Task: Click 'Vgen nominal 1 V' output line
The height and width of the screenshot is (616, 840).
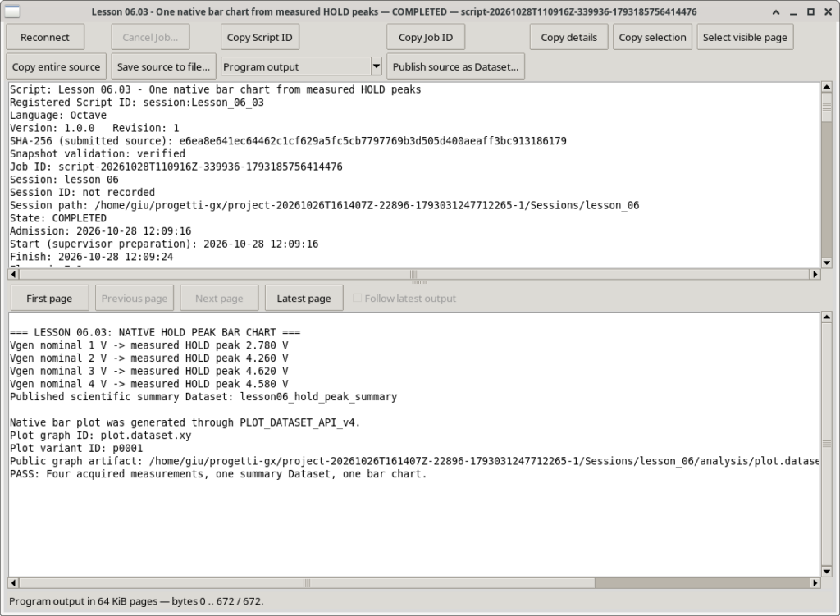Action: point(149,345)
